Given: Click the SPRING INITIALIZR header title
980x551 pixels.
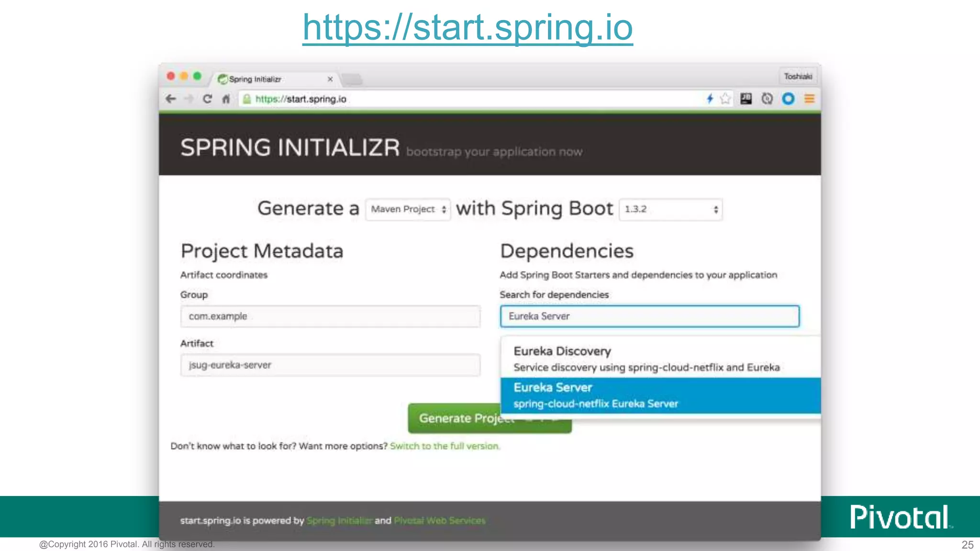Looking at the screenshot, I should click(290, 147).
